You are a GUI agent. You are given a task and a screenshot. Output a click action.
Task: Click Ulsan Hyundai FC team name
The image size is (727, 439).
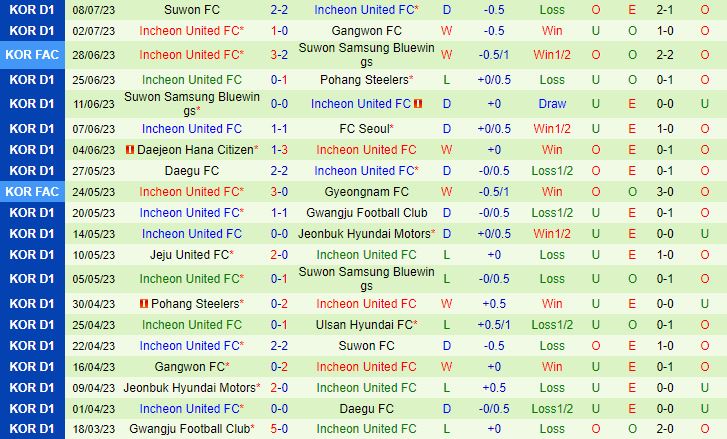click(x=365, y=325)
